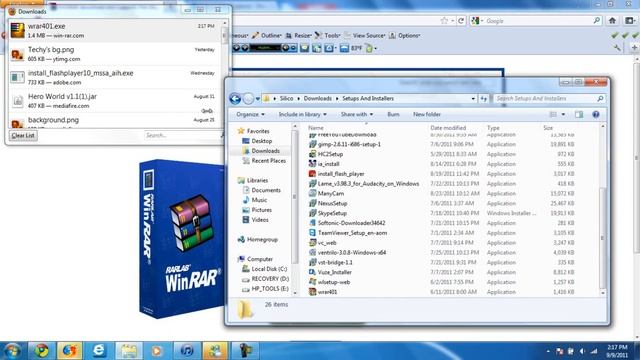
Task: Open the Share with dropdown
Action: (357, 114)
